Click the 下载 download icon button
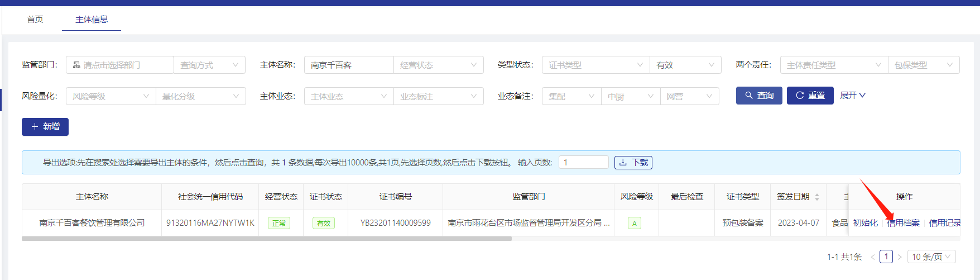 click(633, 163)
